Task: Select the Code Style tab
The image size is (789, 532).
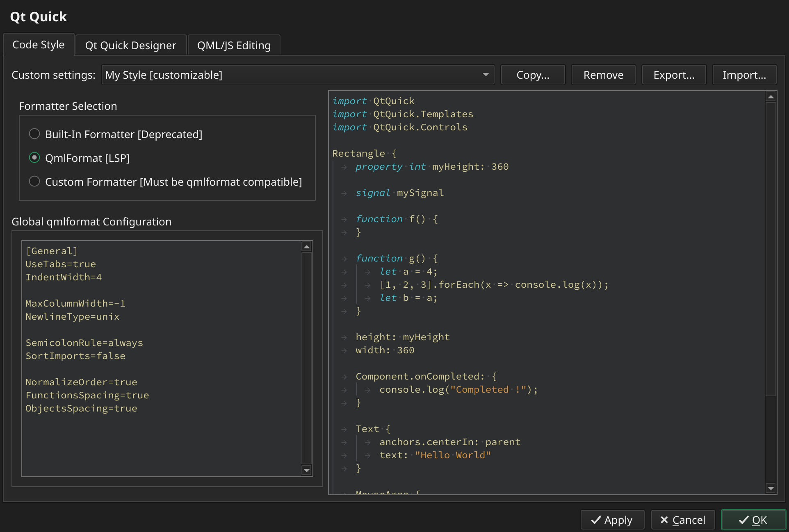Action: (39, 45)
